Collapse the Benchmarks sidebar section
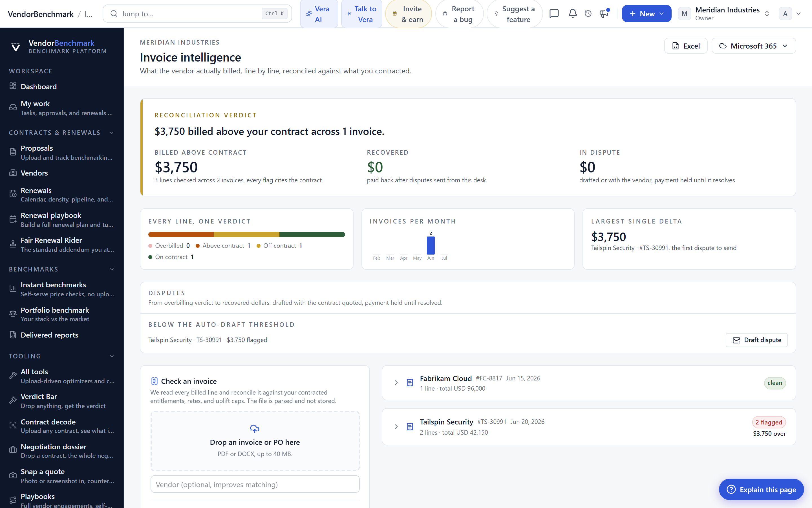 [x=112, y=270]
